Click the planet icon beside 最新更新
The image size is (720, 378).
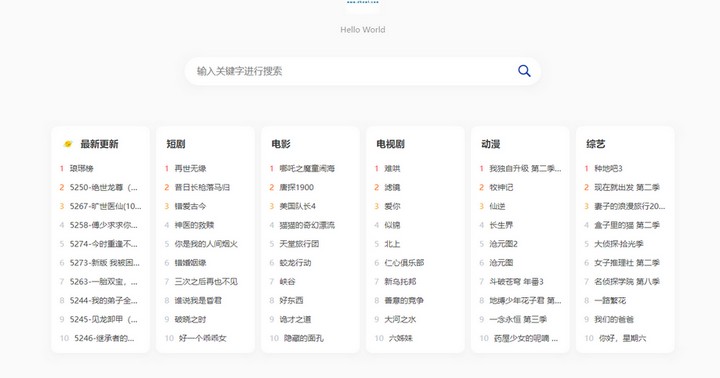(x=68, y=144)
